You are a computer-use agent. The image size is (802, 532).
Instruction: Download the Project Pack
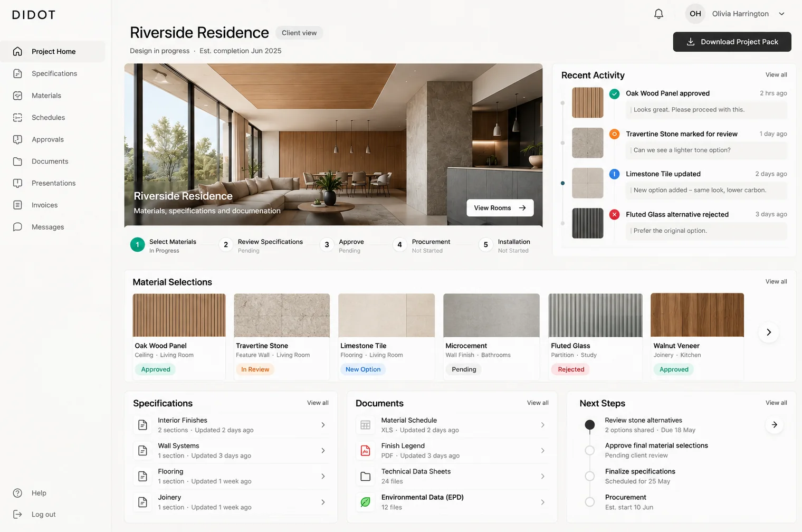coord(732,42)
